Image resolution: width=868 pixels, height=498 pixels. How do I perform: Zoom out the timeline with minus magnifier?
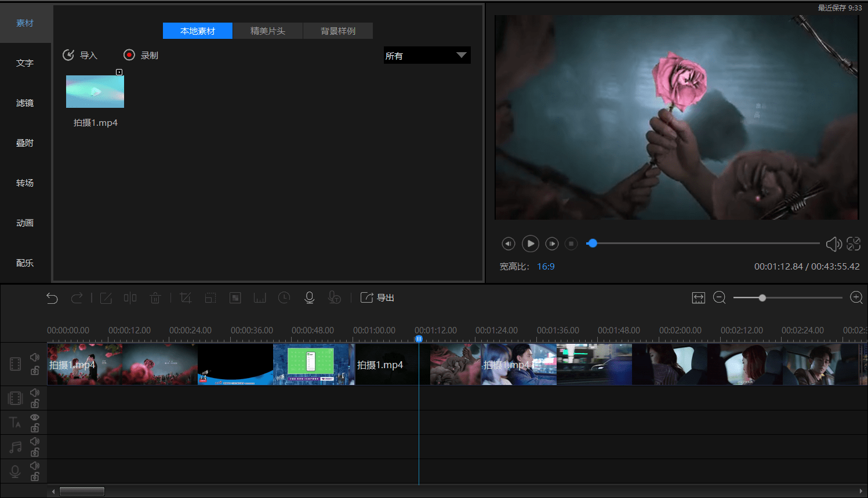pyautogui.click(x=720, y=298)
